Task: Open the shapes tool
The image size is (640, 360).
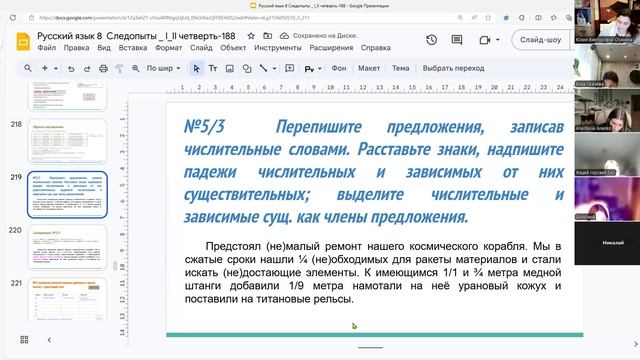Action: click(x=247, y=69)
